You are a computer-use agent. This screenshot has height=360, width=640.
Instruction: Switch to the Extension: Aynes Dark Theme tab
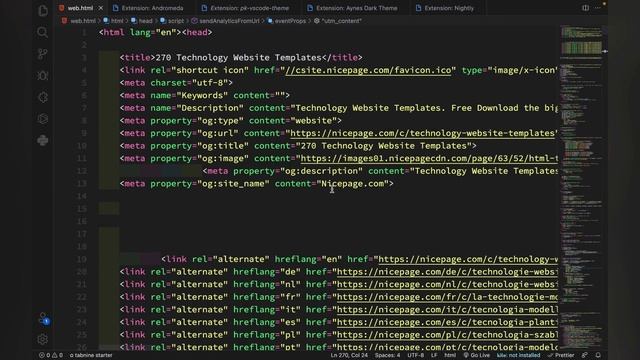pyautogui.click(x=352, y=8)
